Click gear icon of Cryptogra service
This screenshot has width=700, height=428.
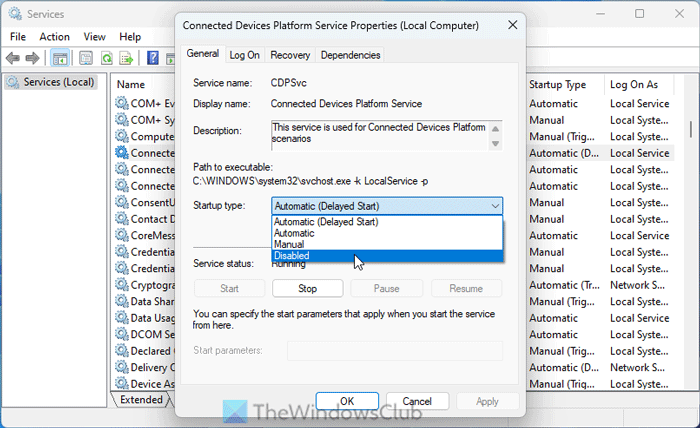122,285
